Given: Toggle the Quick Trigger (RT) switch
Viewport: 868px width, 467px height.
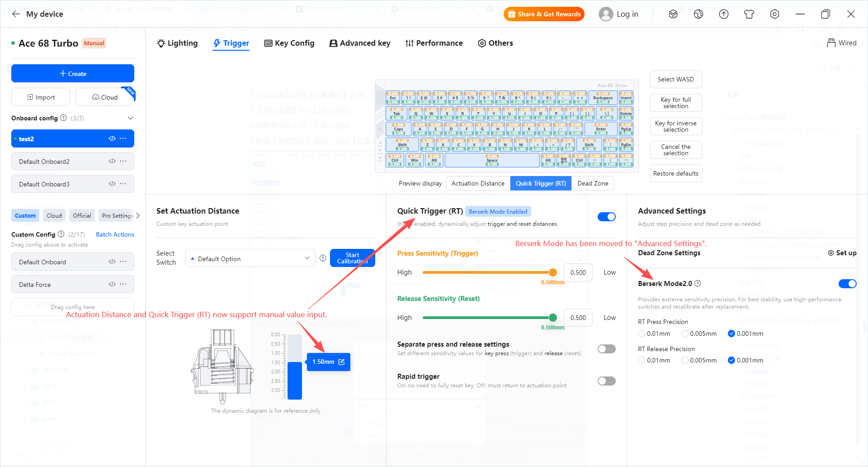Looking at the screenshot, I should tap(607, 217).
